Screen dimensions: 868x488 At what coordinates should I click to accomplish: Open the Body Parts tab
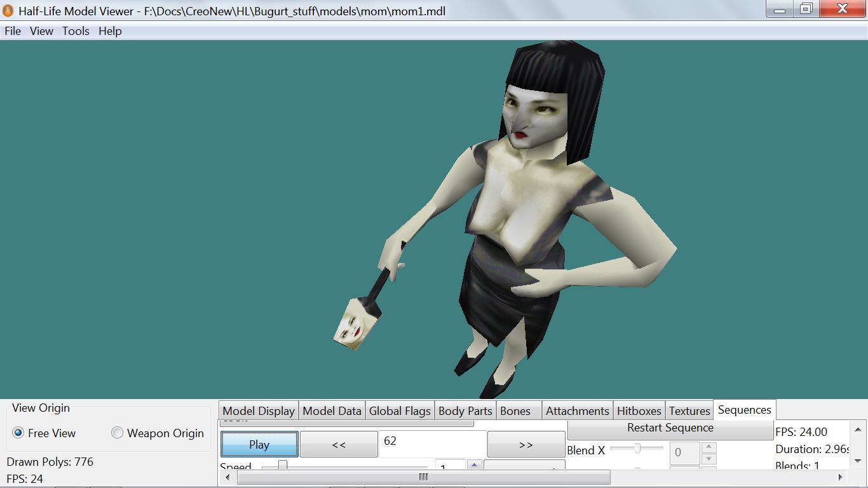(x=465, y=411)
